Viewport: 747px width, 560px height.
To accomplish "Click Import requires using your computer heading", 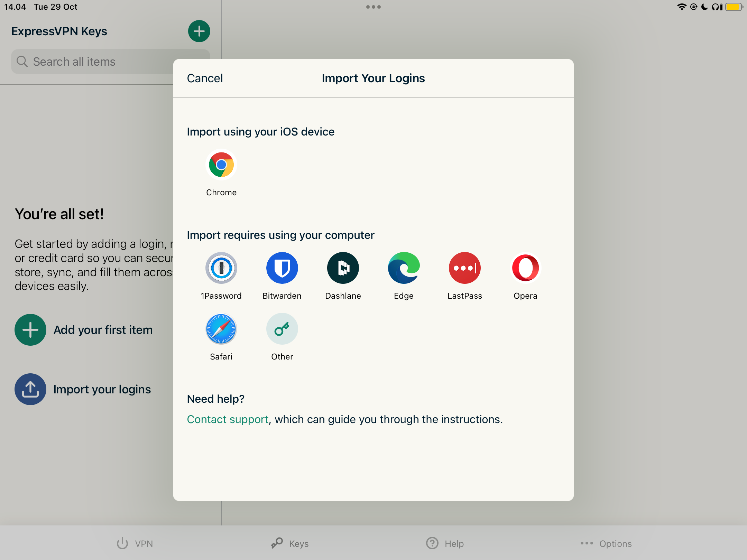I will [281, 235].
